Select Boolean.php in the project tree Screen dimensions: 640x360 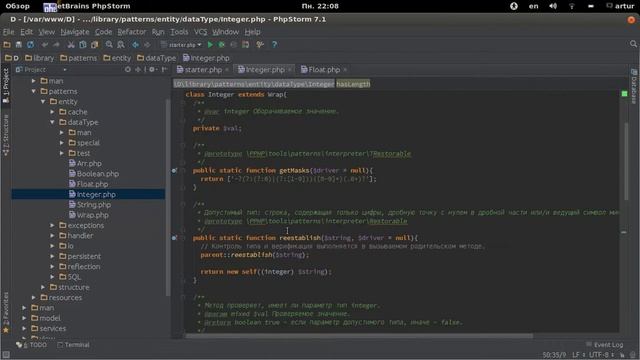tap(94, 174)
